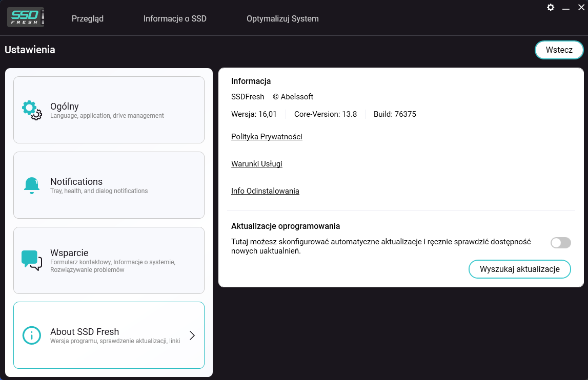This screenshot has width=588, height=380.
Task: Click the Ogólny gears icon
Action: (x=32, y=110)
